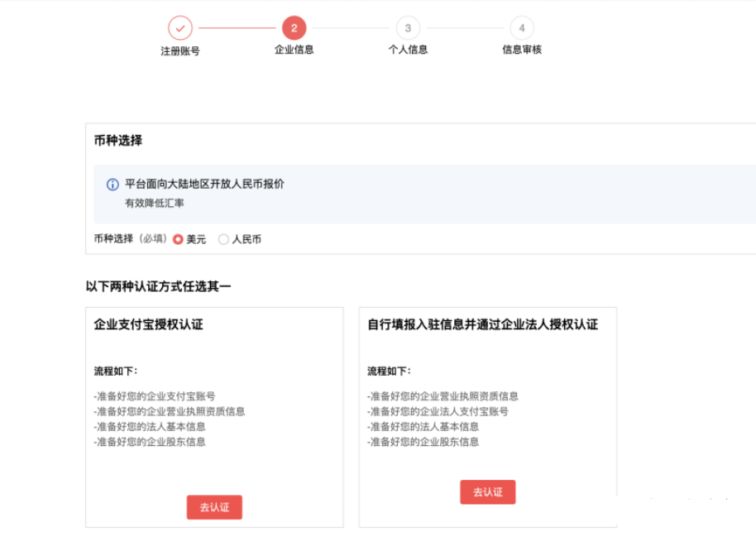Click the step 4 信息审核 circle indicator
The image size is (756, 537).
click(x=522, y=27)
